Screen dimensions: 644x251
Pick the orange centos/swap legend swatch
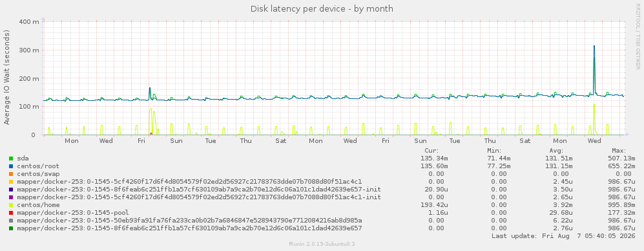(x=11, y=174)
